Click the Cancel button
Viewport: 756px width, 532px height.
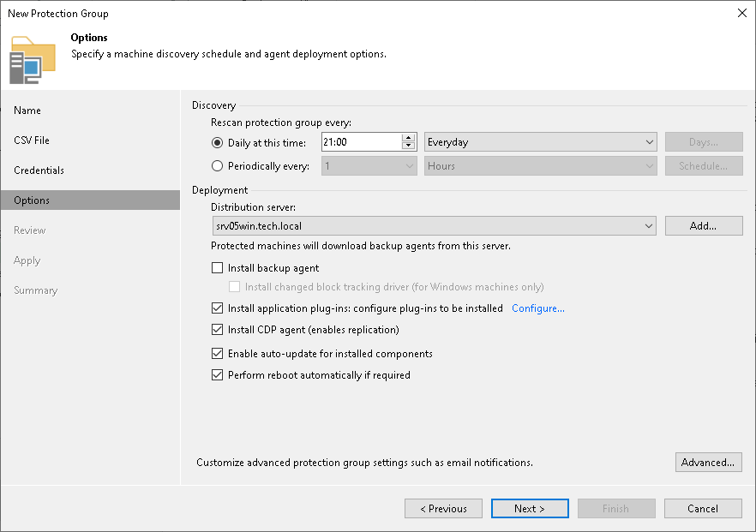pyautogui.click(x=703, y=508)
